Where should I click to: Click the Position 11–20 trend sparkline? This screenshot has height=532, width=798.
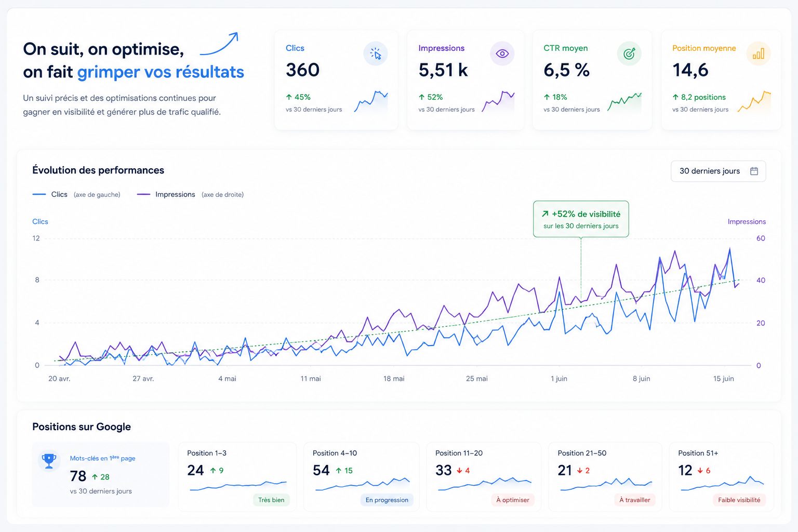coord(485,484)
